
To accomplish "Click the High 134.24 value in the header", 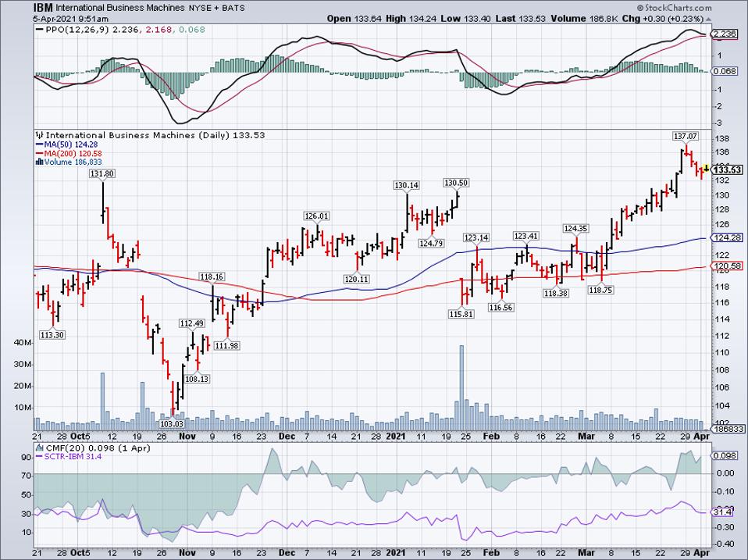I will tap(411, 19).
